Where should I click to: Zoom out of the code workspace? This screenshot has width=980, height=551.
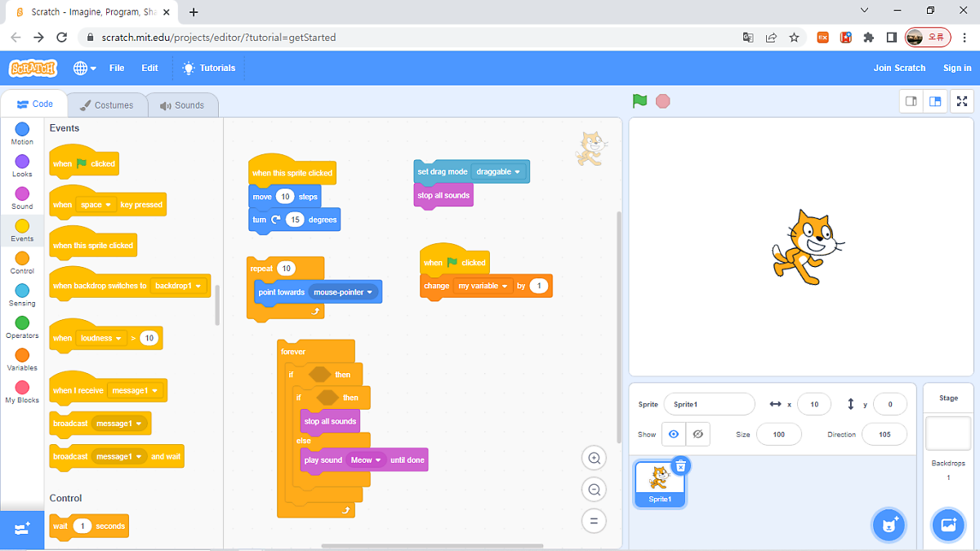(594, 490)
